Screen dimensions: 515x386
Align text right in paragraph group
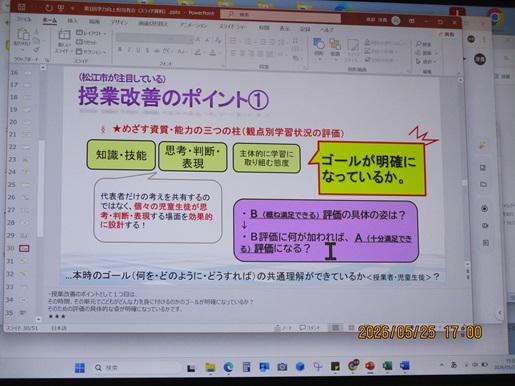(252, 53)
